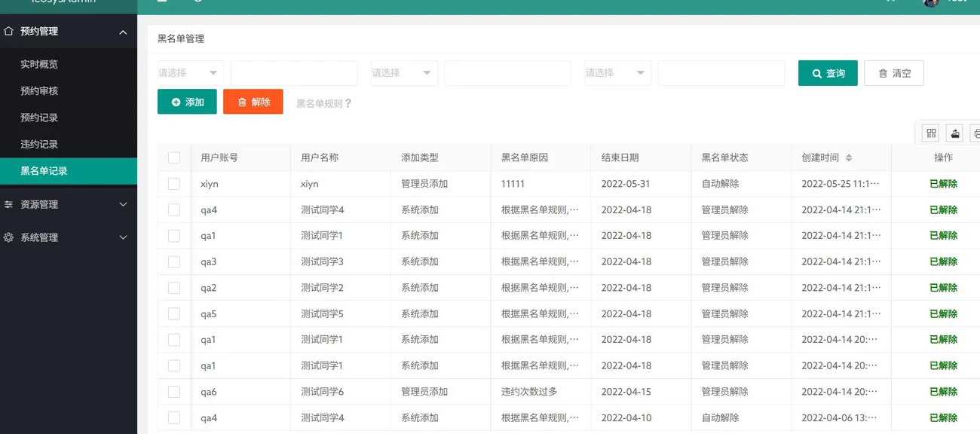
Task: Focus the first filter text field
Action: [294, 73]
